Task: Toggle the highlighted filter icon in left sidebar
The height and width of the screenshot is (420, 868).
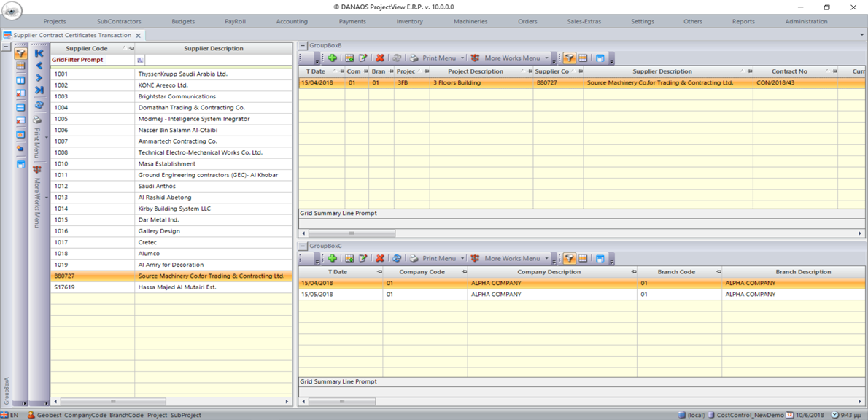Action: pyautogui.click(x=20, y=55)
